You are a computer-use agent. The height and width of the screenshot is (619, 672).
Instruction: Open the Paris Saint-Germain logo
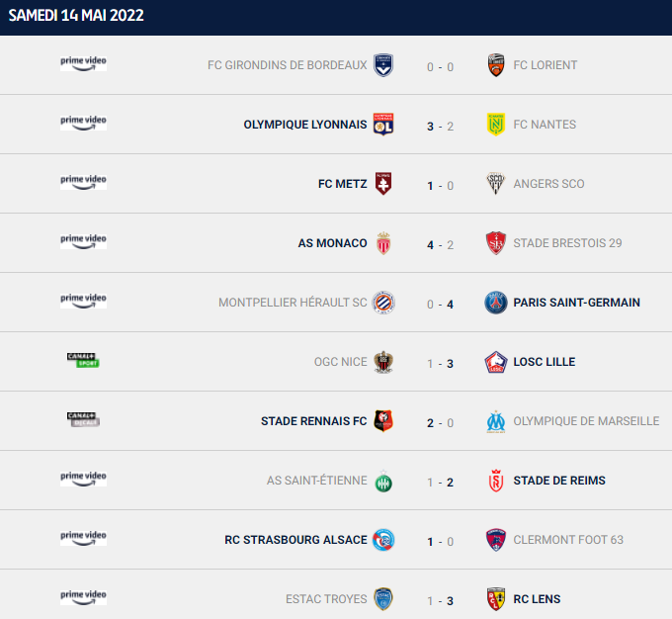tap(496, 303)
